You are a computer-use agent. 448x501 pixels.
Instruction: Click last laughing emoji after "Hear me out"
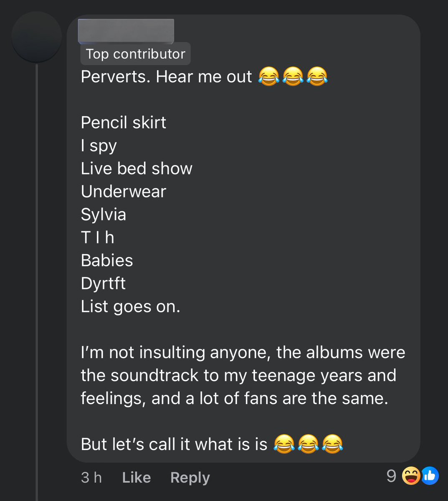tap(317, 77)
